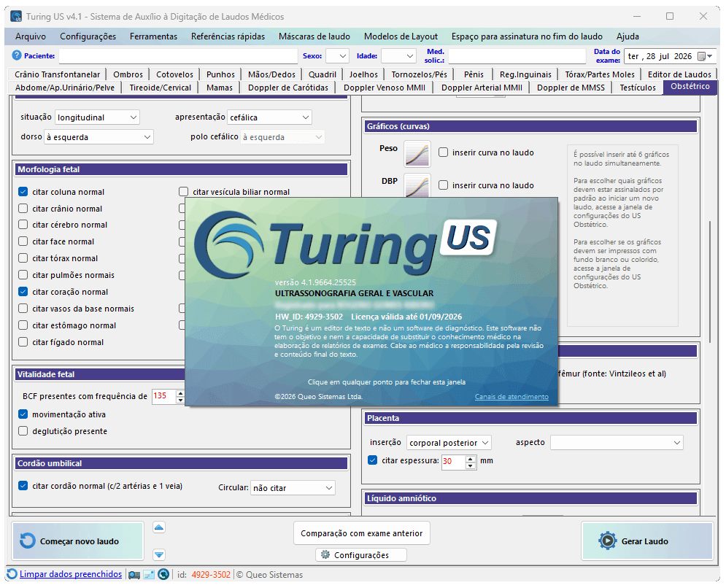726x588 pixels.
Task: Click the Paciente name input field
Action: point(178,56)
